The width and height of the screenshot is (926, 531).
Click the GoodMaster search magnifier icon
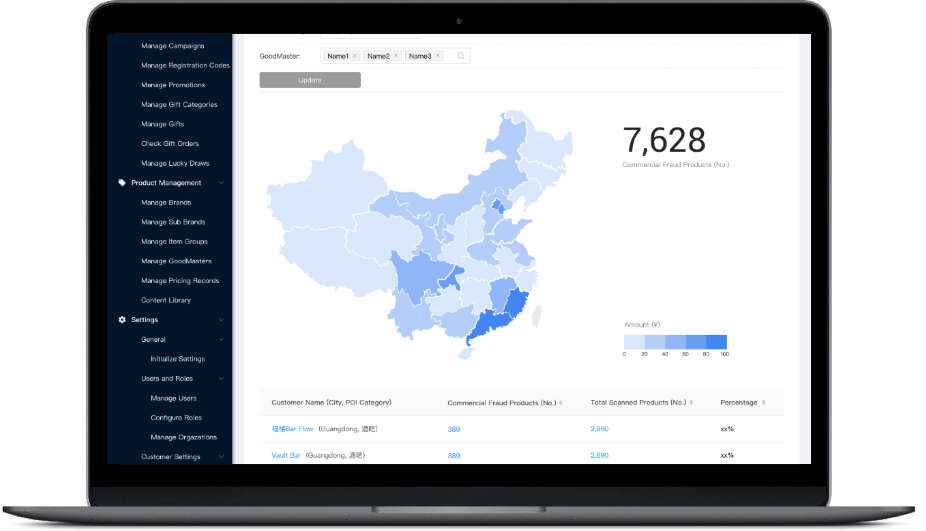(461, 56)
